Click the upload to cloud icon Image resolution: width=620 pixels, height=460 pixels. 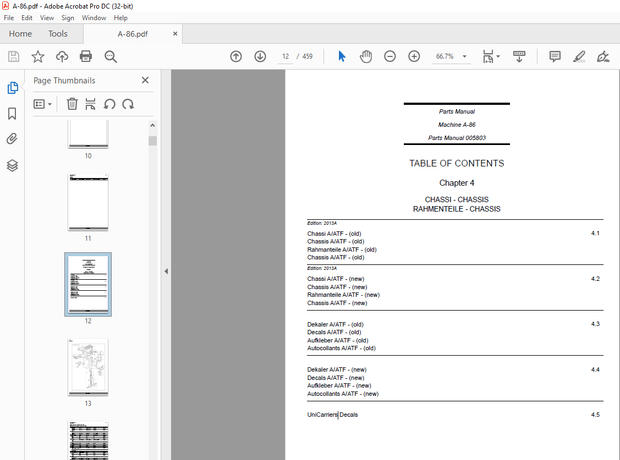(62, 57)
